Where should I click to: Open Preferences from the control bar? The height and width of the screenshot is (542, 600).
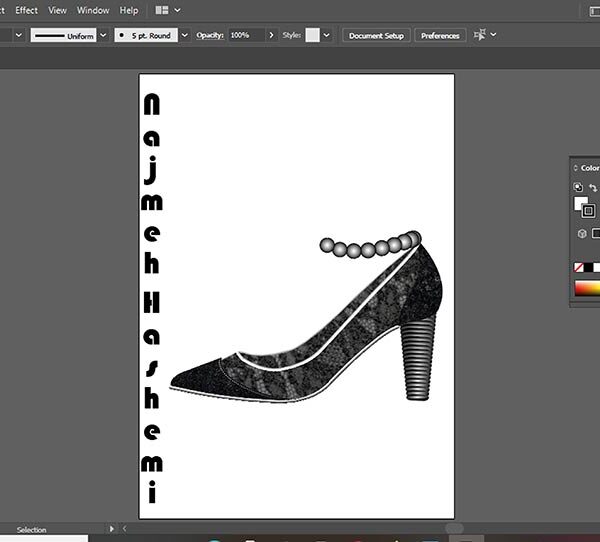440,35
